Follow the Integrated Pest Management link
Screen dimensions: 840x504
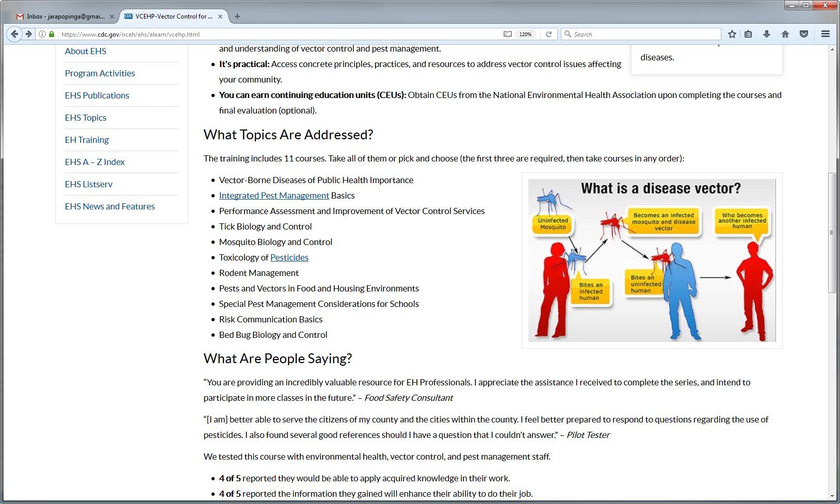coord(274,196)
